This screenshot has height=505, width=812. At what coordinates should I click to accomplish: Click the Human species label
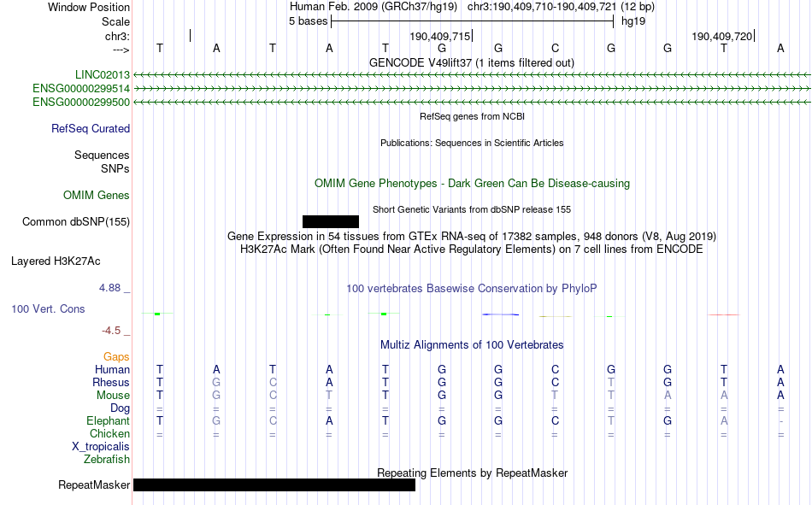click(x=112, y=370)
